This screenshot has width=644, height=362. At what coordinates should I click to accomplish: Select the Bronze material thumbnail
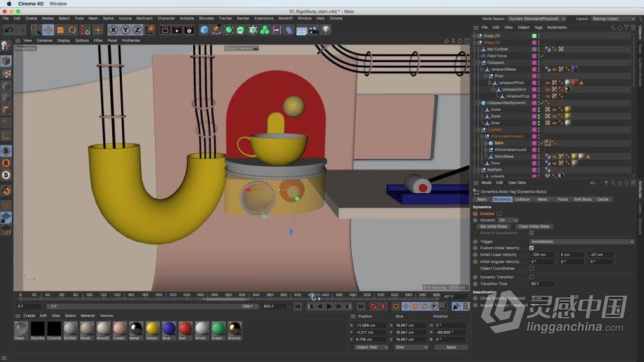pyautogui.click(x=235, y=329)
